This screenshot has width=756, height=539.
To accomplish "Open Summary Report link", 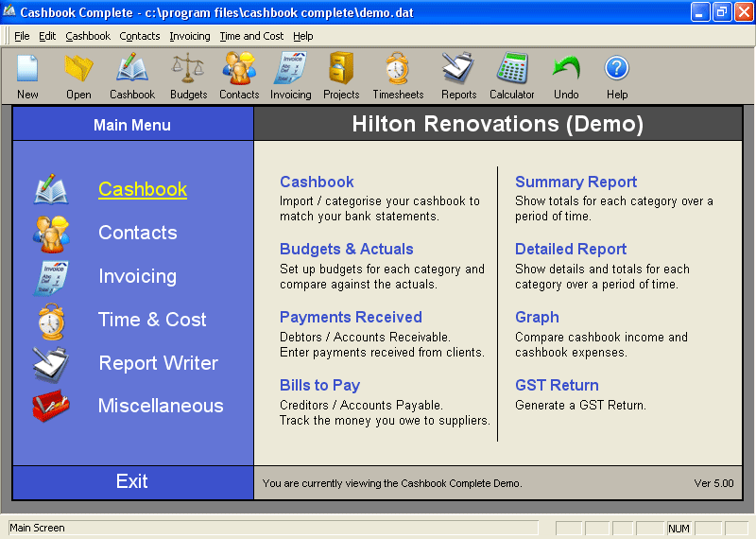I will click(576, 182).
